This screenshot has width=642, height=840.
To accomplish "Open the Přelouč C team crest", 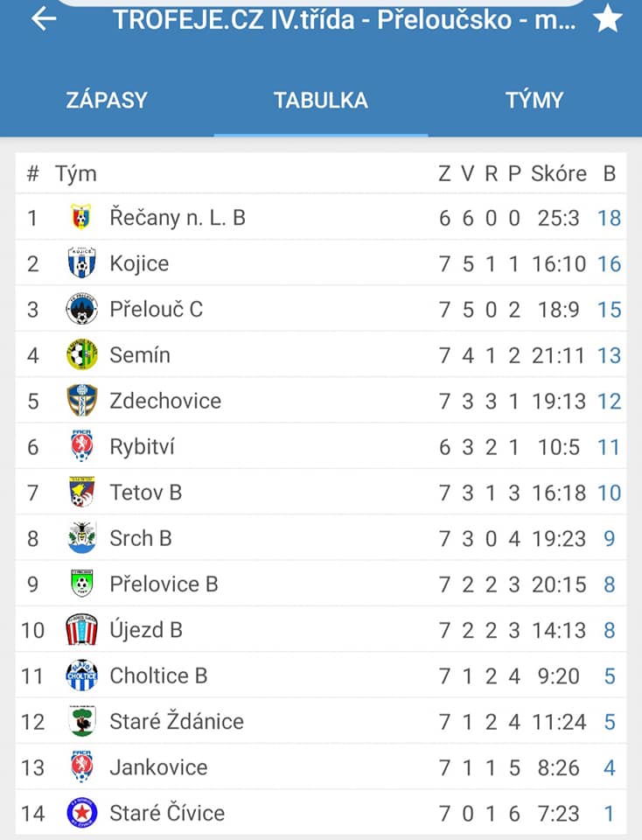I will (x=81, y=309).
